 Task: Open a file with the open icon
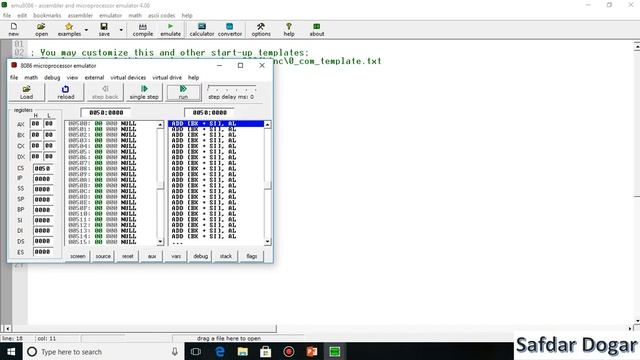(41, 30)
